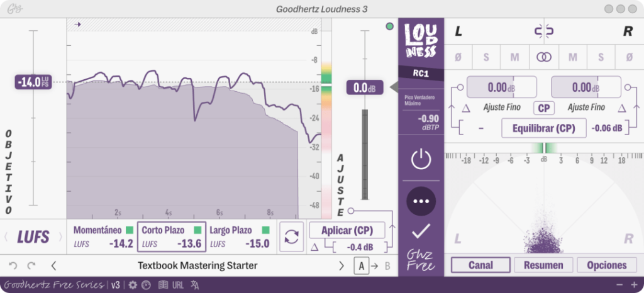644x293 pixels.
Task: Select the A comparison slot
Action: pos(362,266)
